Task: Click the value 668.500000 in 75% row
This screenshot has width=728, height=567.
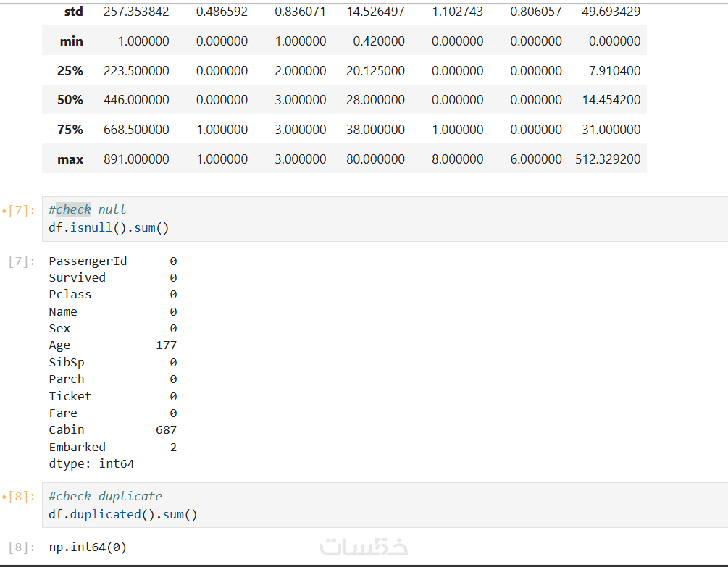Action: coord(136,130)
